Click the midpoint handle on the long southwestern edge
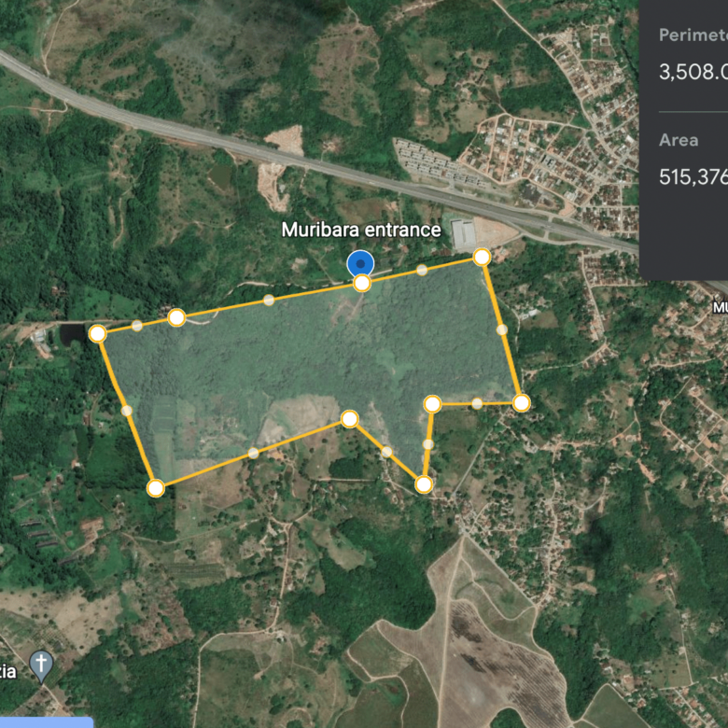This screenshot has height=728, width=728. 253,453
